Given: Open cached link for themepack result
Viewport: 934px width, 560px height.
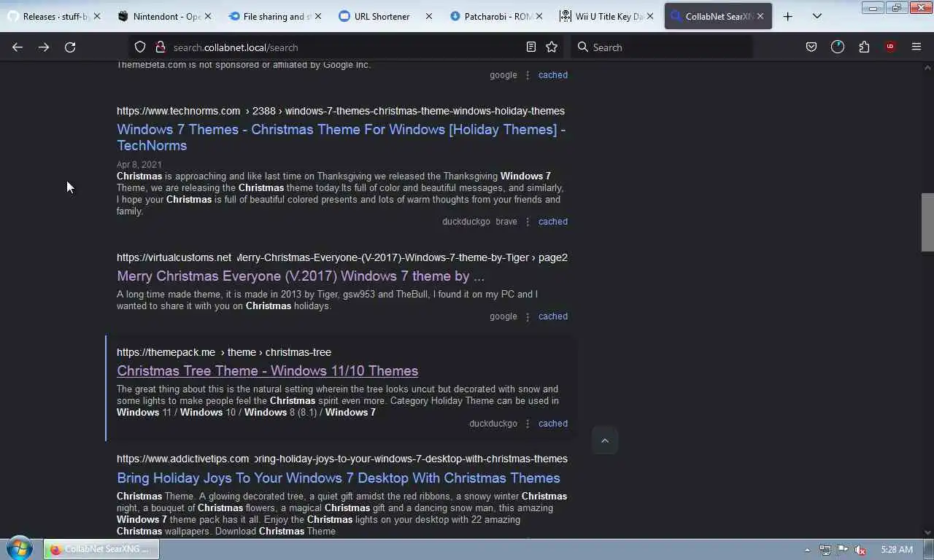Looking at the screenshot, I should click(x=552, y=424).
